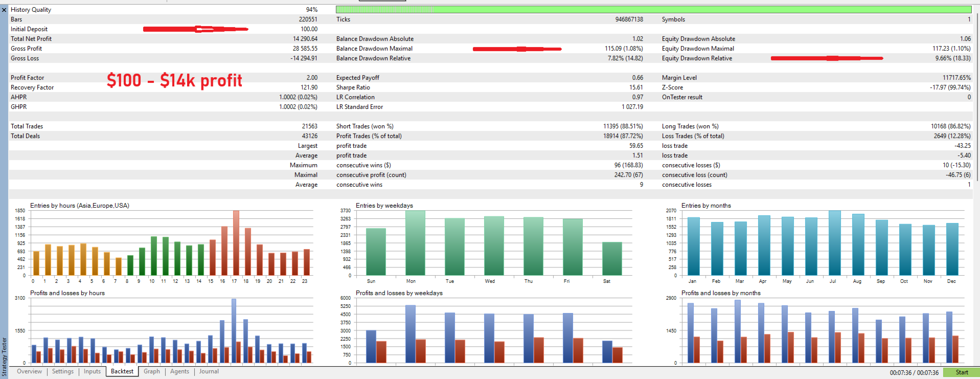This screenshot has width=980, height=379.
Task: Click the green Start button
Action: tap(961, 372)
